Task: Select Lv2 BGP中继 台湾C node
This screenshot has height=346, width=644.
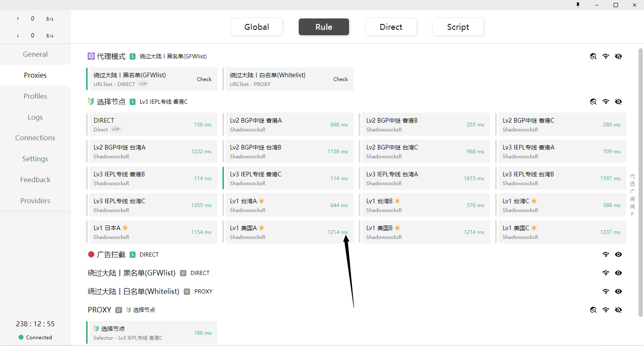Action: (x=425, y=151)
